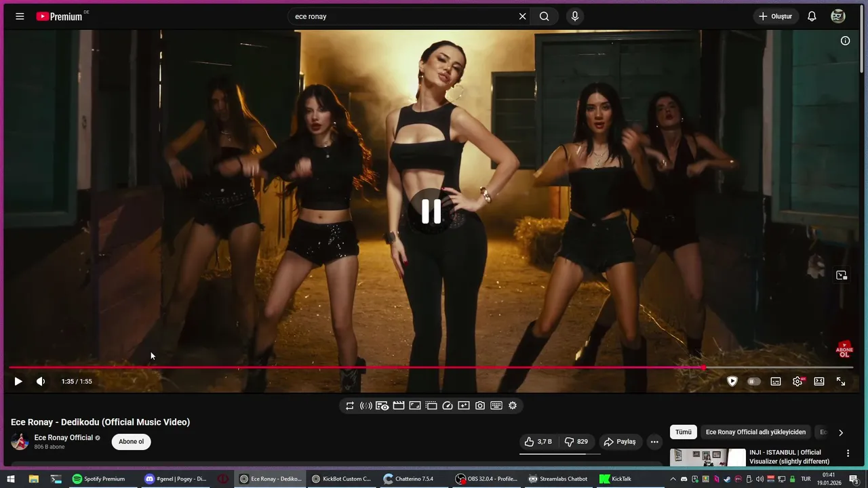Open options for the INJI video

(848, 453)
